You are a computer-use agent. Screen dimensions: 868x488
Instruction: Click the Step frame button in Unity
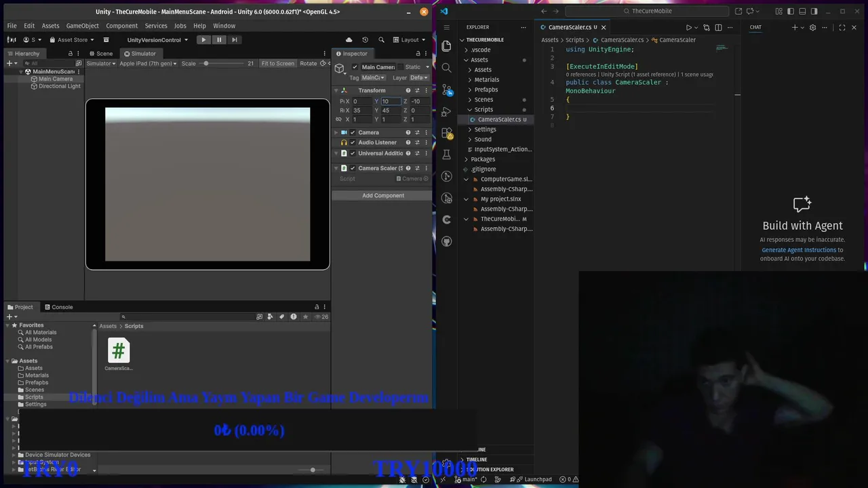[x=235, y=40]
